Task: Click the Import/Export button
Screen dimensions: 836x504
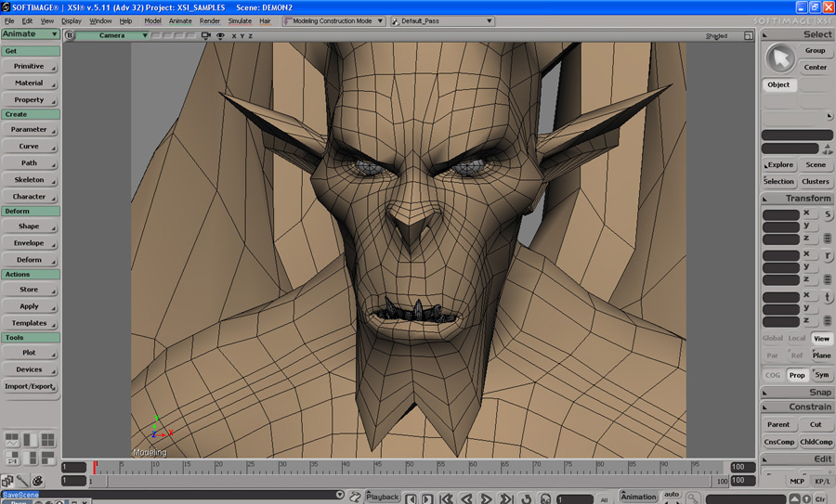Action: click(x=30, y=387)
